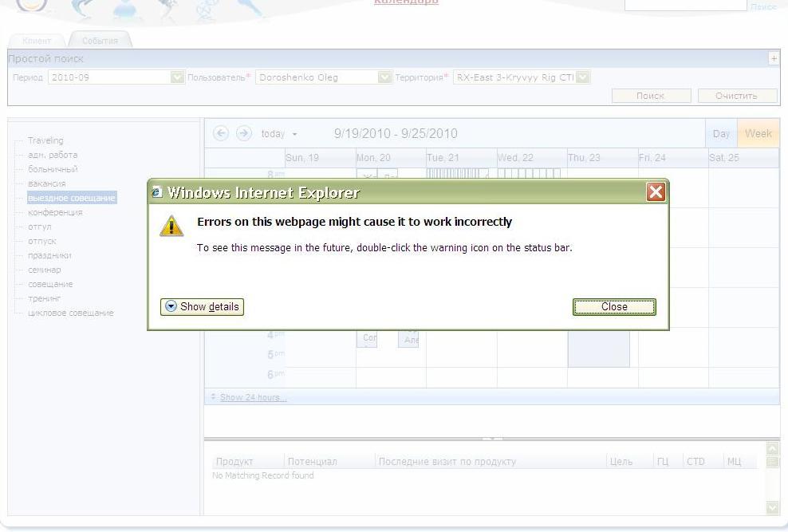Click the Thu, 23 day header
788x532 pixels.
pyautogui.click(x=602, y=158)
